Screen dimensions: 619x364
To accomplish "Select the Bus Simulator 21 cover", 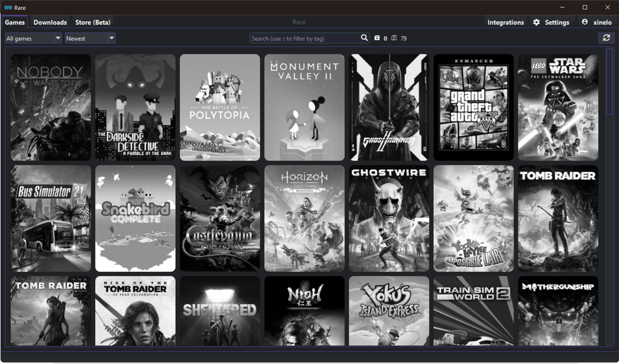I will point(51,218).
